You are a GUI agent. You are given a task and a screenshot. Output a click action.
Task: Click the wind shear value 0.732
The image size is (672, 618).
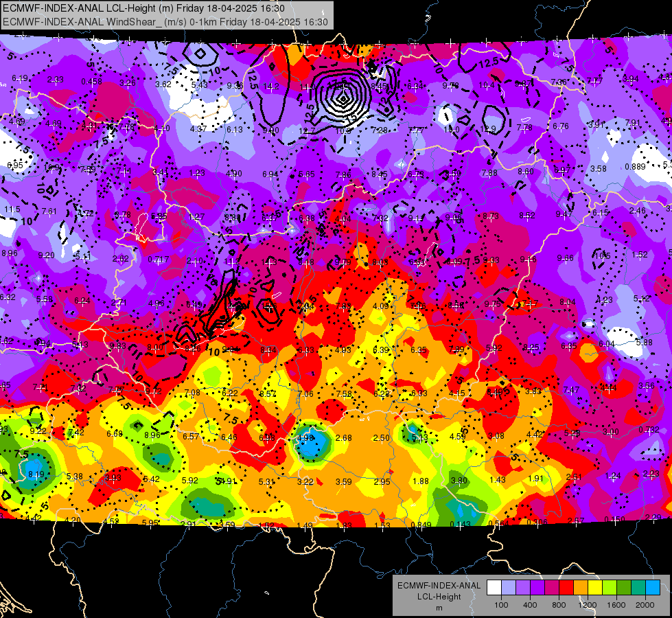coord(649,430)
